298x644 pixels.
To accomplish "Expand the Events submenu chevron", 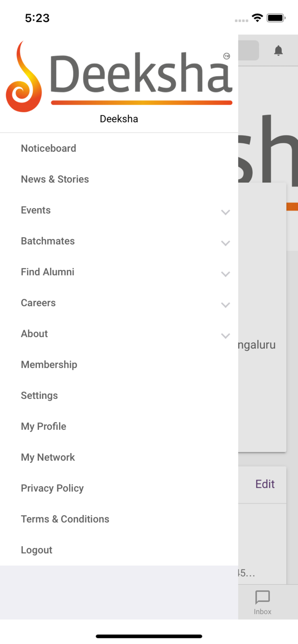I will 225,212.
